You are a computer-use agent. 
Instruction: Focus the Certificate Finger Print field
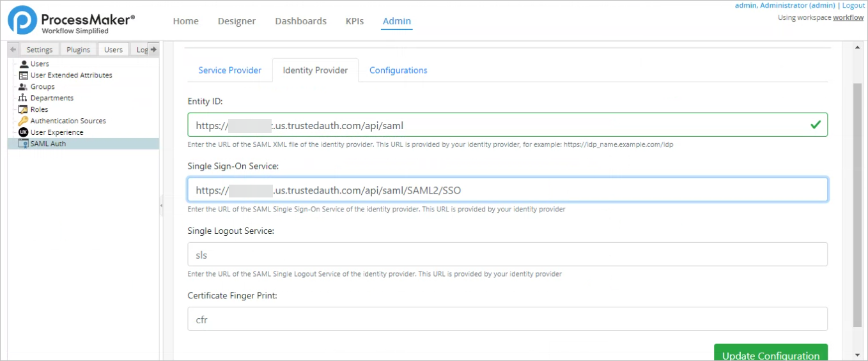508,319
